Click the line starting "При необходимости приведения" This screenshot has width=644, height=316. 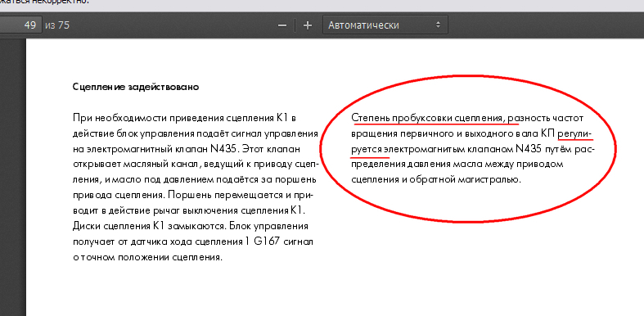[184, 119]
